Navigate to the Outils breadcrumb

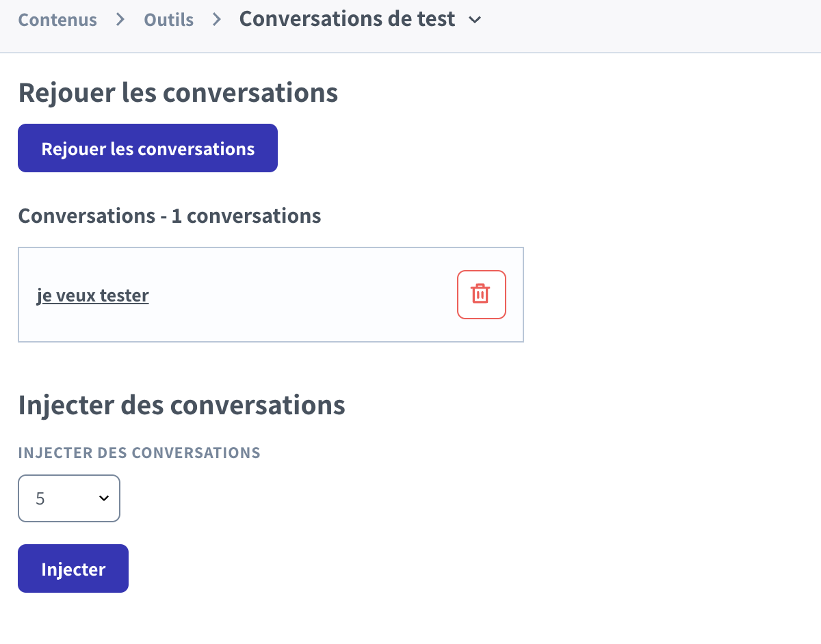(168, 20)
